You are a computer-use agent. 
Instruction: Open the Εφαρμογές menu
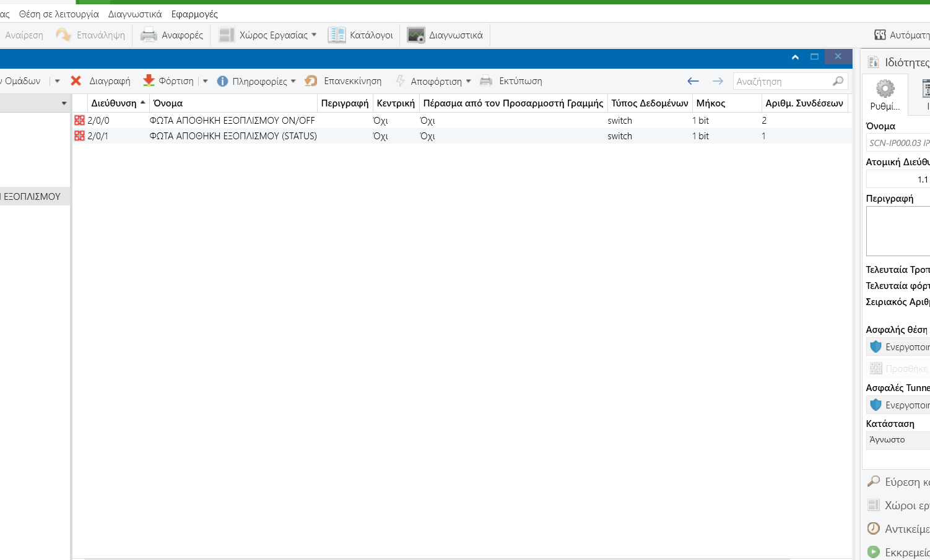(x=194, y=14)
